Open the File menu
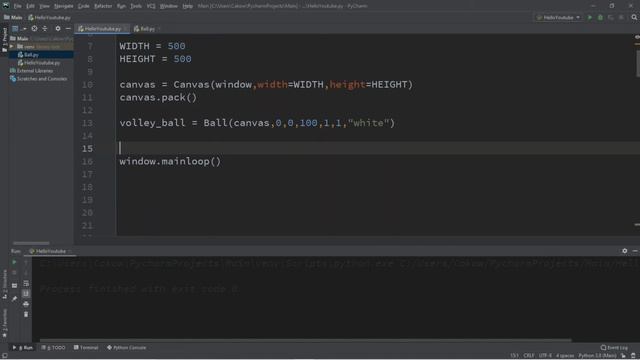This screenshot has height=360, width=640. [18, 6]
